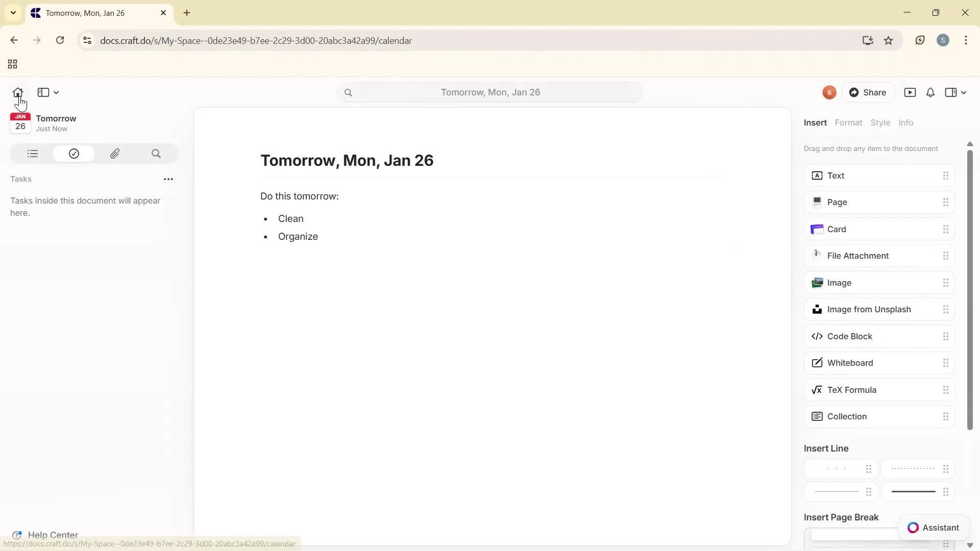Select the solid thick divider line
The image size is (980, 551).
(x=912, y=491)
